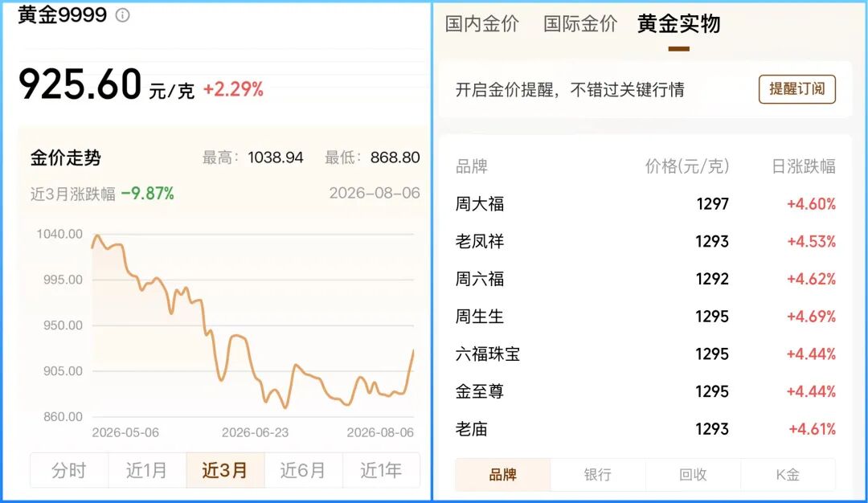
Task: Switch to the 回收 category
Action: 693,474
